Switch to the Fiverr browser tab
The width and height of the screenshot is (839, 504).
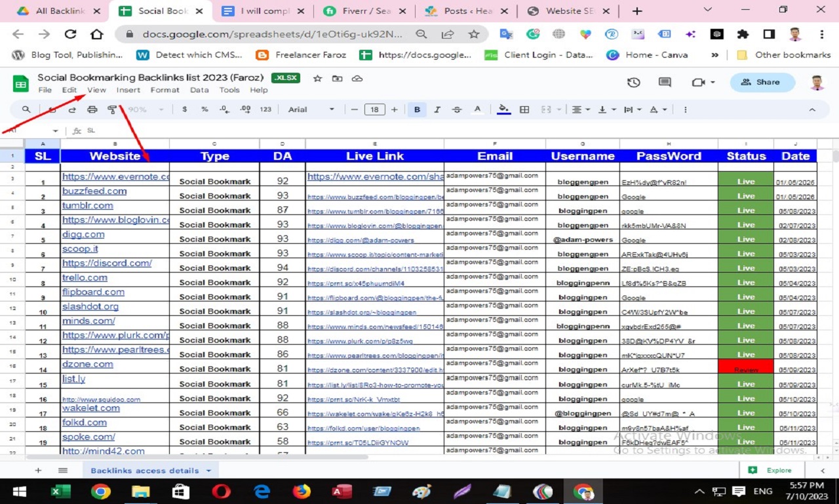point(364,11)
